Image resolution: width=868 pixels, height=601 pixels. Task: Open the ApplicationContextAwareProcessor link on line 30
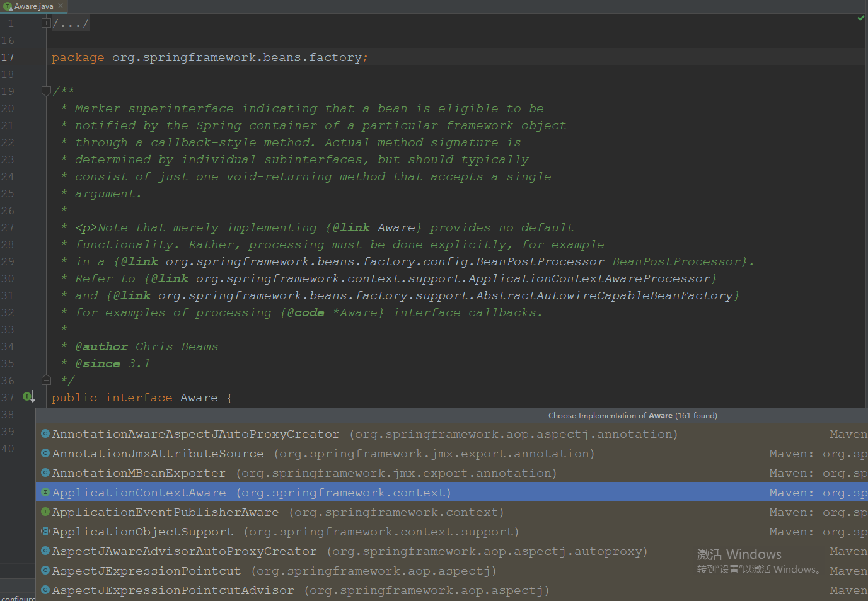click(x=453, y=278)
